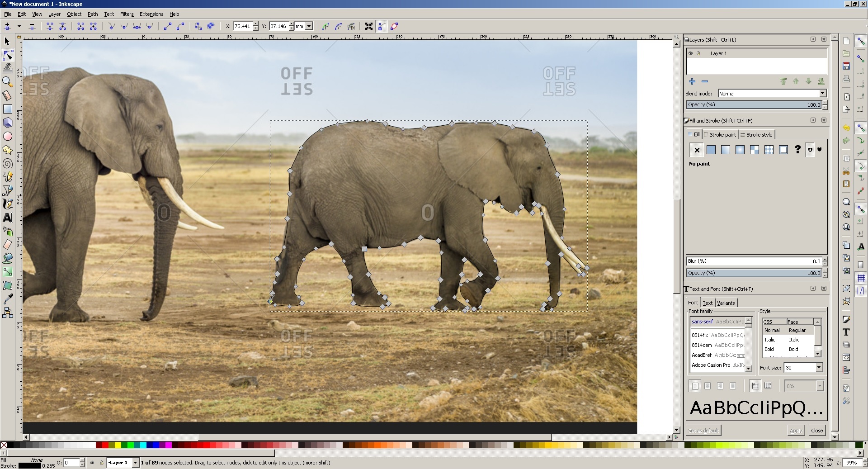
Task: Toggle snap to page border
Action: click(x=861, y=265)
